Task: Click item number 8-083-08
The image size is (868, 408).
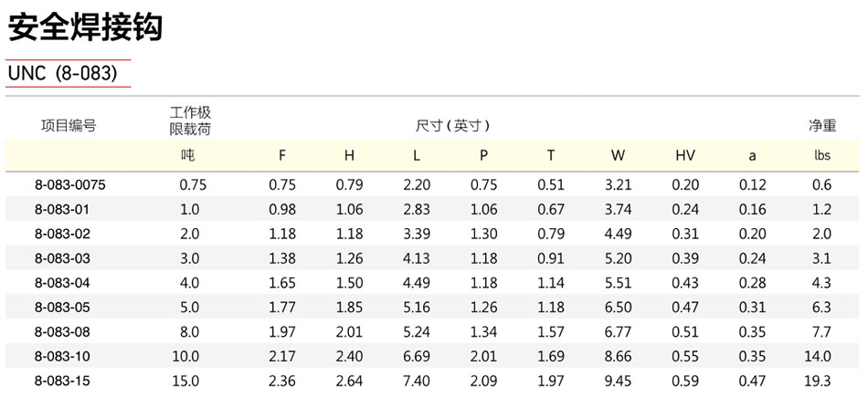Action: click(62, 331)
